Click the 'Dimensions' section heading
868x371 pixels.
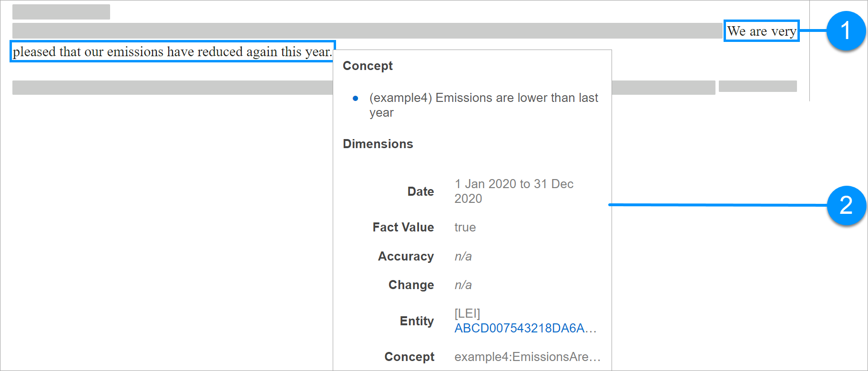click(x=378, y=144)
